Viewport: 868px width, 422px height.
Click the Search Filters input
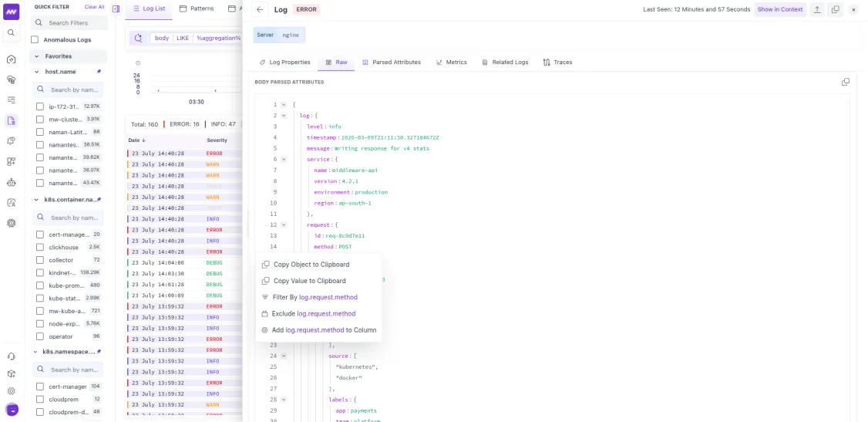click(69, 22)
